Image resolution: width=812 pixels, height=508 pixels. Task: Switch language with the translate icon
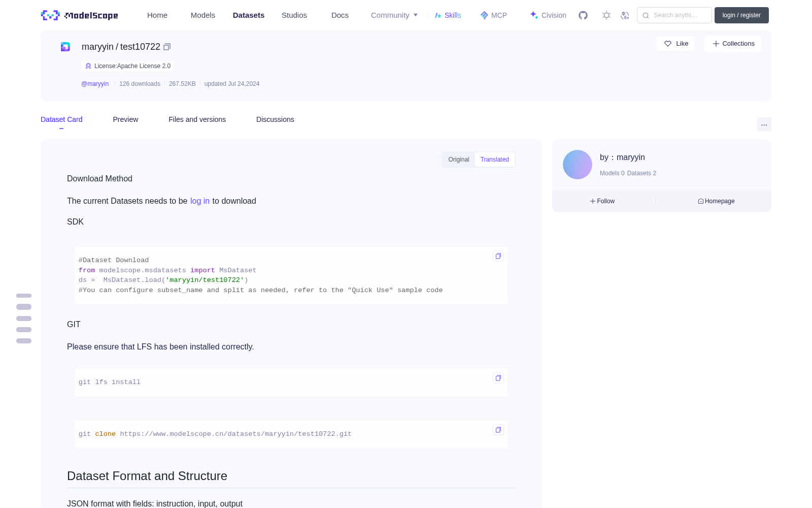[625, 15]
